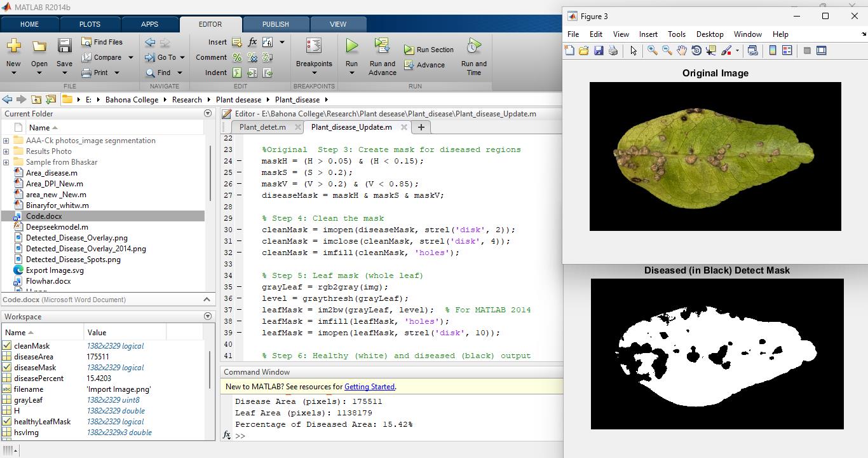Click the Browse for folder icon
868x458 pixels.
(x=51, y=99)
